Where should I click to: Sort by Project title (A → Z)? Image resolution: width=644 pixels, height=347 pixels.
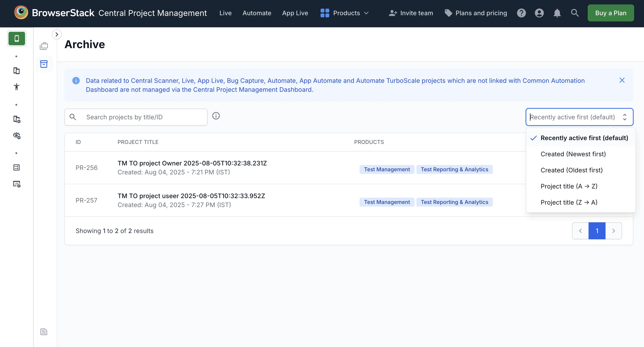click(x=581, y=186)
